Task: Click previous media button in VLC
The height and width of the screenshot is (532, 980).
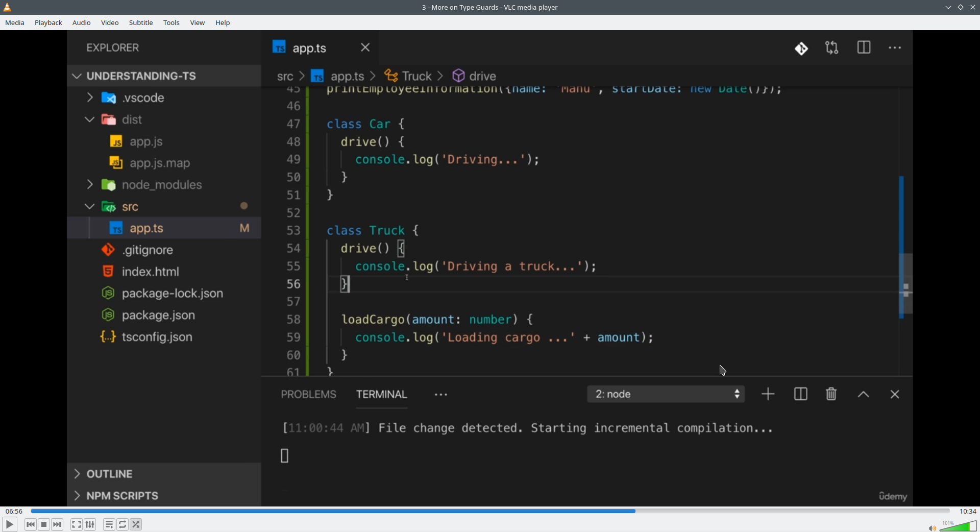Action: pyautogui.click(x=31, y=524)
